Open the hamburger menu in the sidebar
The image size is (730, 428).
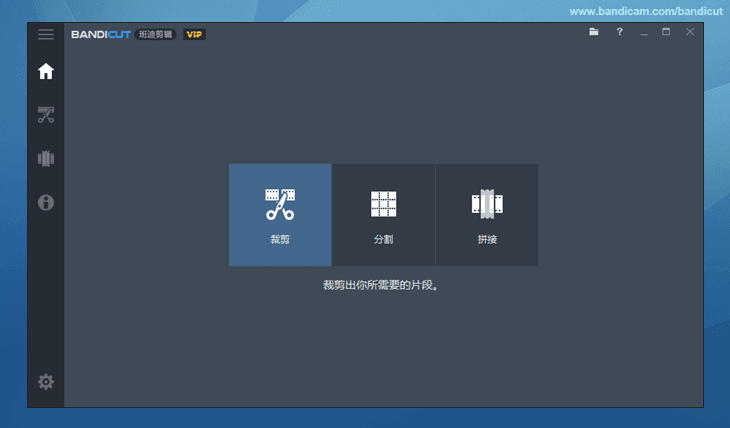(x=46, y=34)
